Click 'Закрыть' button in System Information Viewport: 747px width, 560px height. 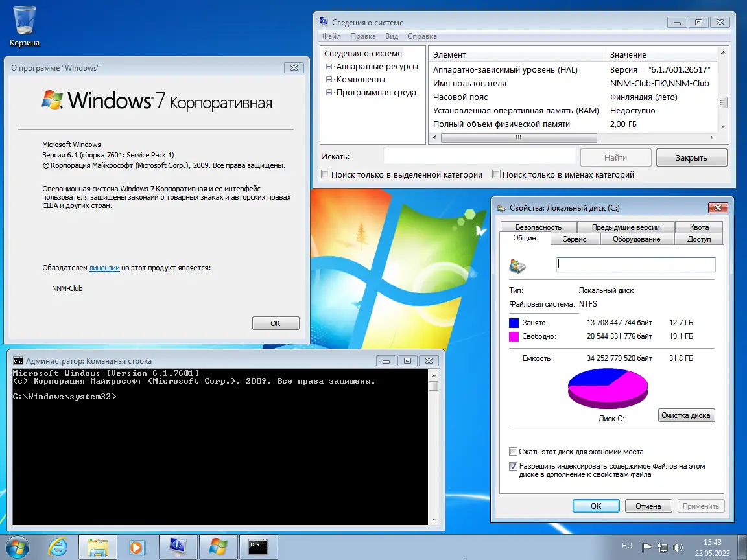pos(691,157)
